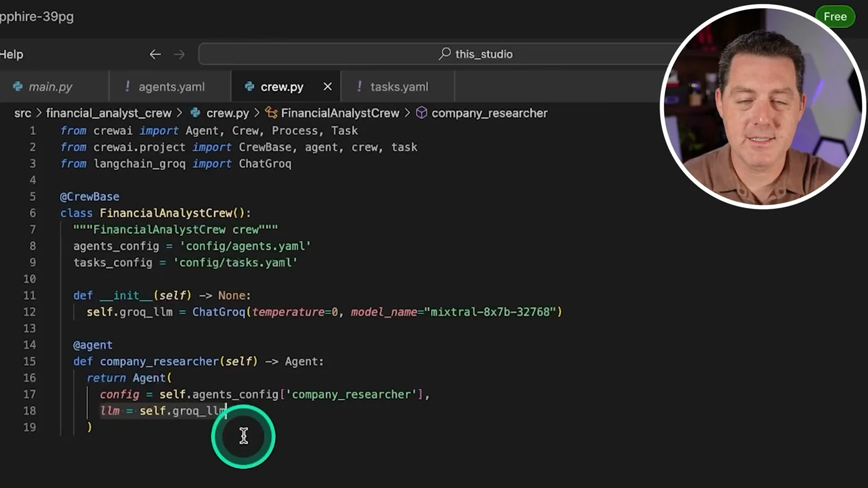Click the text 'ChatGroq' on the import line

tap(265, 164)
